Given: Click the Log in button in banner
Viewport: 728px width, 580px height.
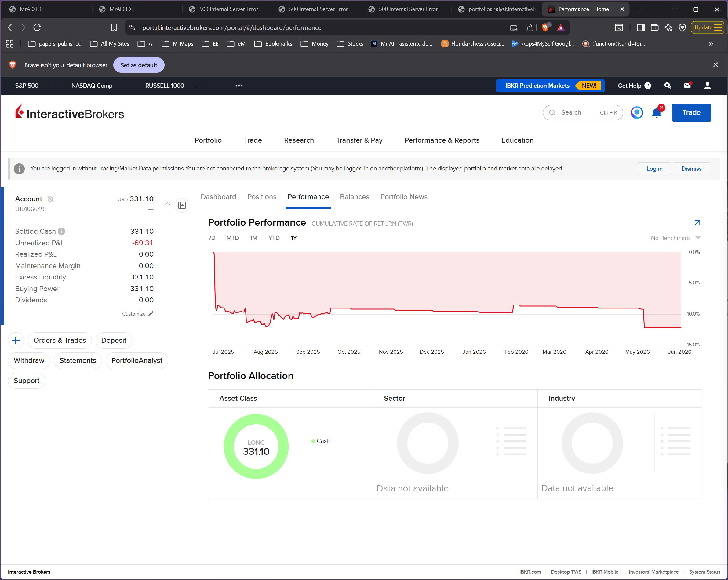Looking at the screenshot, I should (x=654, y=169).
